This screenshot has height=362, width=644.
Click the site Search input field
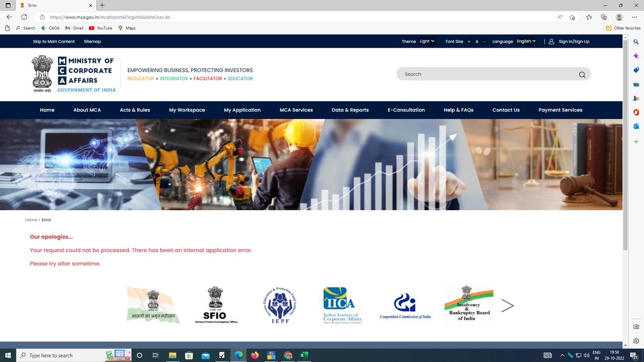494,74
